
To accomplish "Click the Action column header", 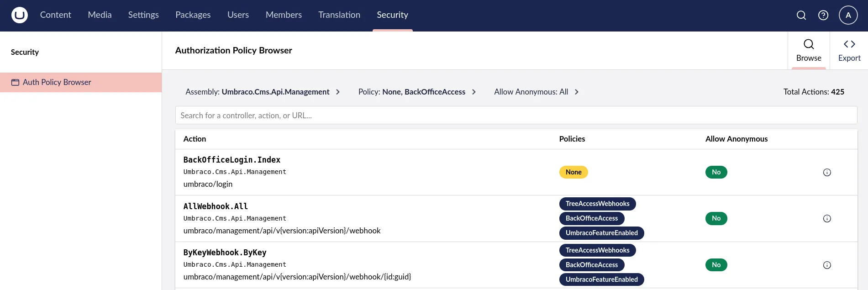I will click(x=195, y=139).
